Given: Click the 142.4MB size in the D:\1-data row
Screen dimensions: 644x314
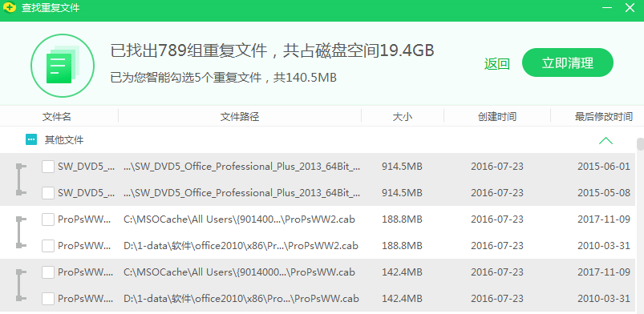Looking at the screenshot, I should pos(402,299).
